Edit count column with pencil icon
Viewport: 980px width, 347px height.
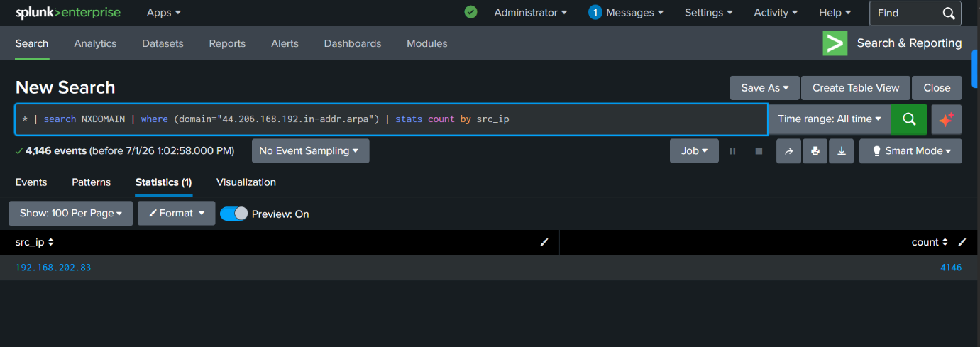[x=962, y=242]
